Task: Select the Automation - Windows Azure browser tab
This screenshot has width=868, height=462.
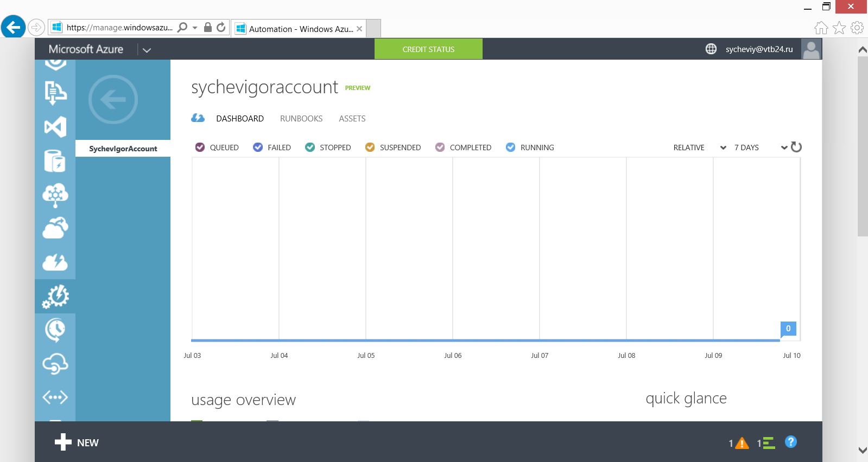Action: tap(299, 29)
